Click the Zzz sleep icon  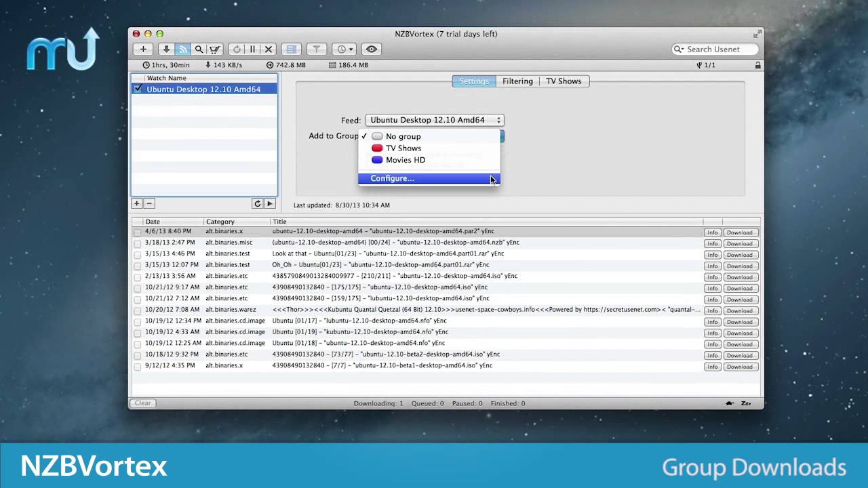[x=746, y=403]
